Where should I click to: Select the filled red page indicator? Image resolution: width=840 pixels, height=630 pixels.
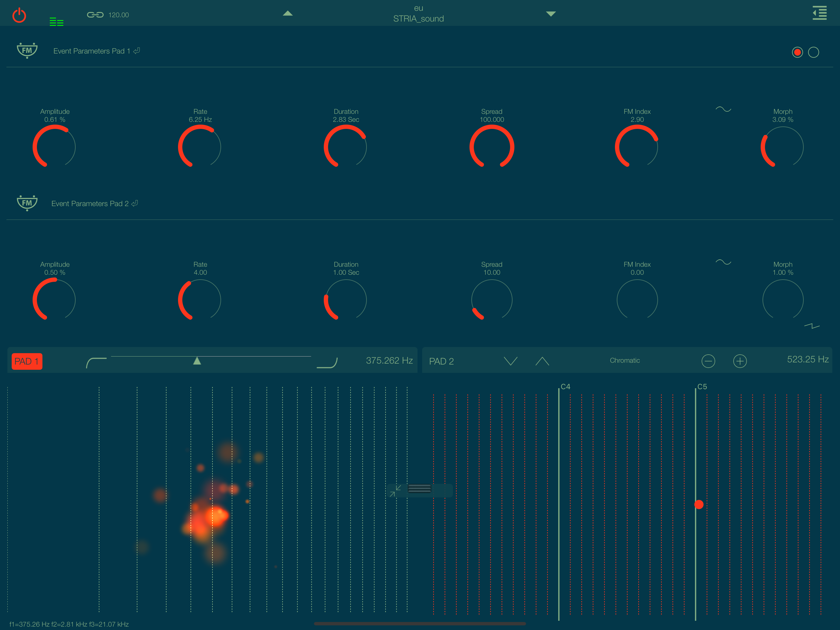(797, 52)
